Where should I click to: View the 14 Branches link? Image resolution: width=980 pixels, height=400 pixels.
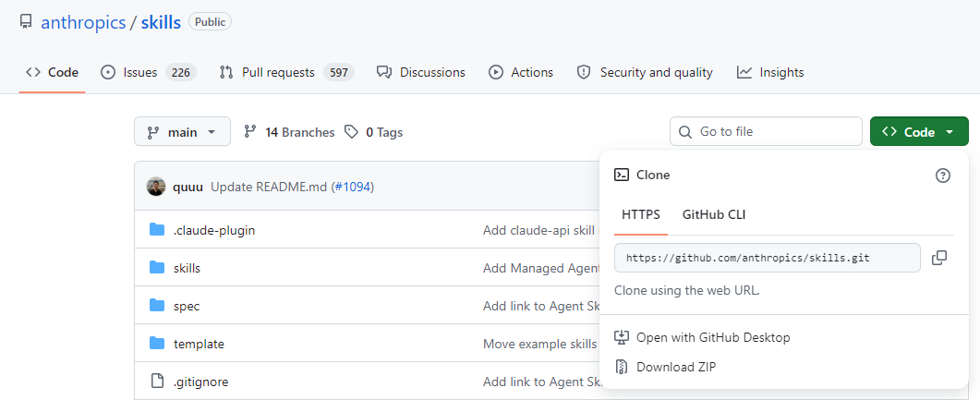tap(289, 132)
